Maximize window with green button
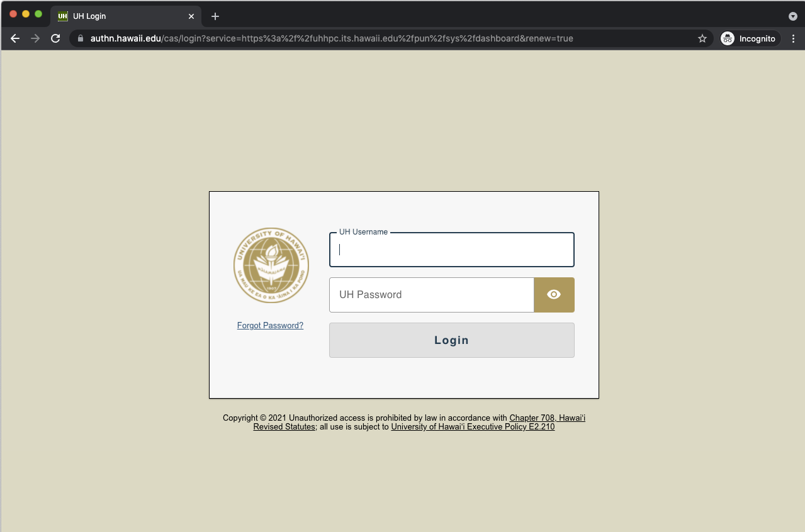Screen dimensions: 805x532 click(x=38, y=14)
